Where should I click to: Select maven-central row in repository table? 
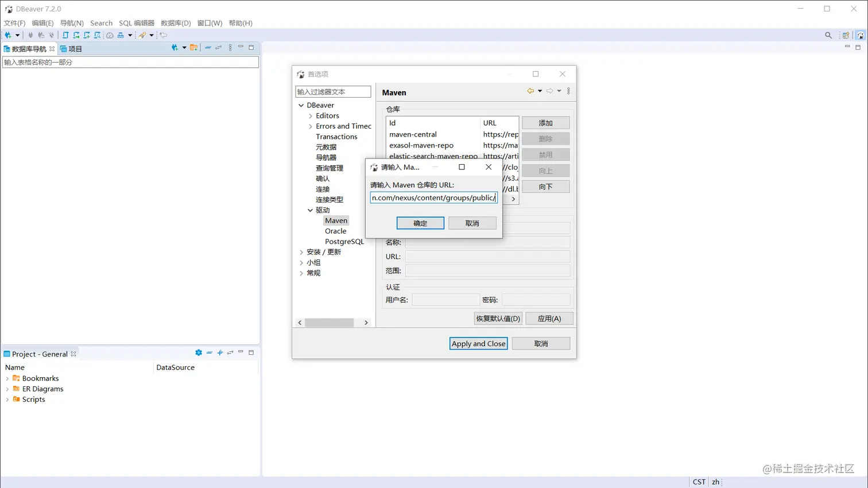tap(452, 134)
